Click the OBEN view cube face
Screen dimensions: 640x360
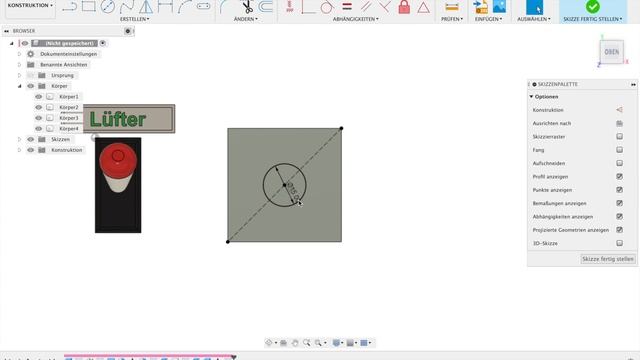611,52
